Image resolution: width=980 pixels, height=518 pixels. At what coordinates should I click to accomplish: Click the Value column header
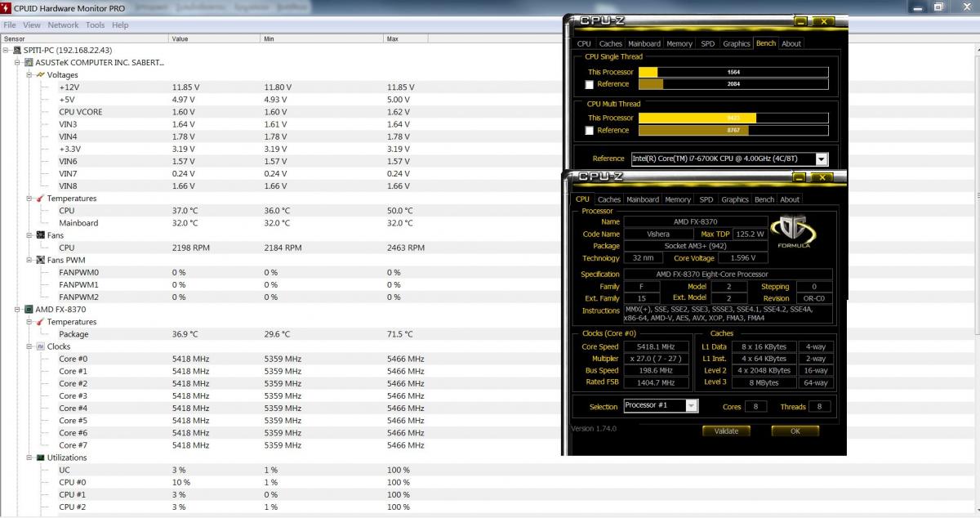click(214, 38)
